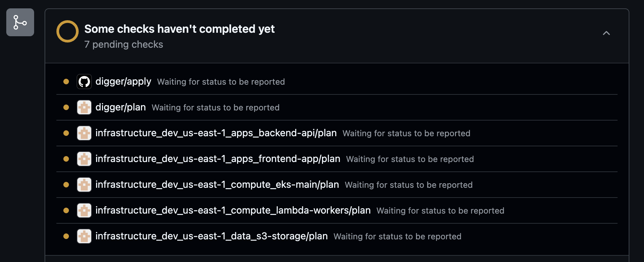Viewport: 644px width, 262px height.
Task: Open the lambda-workers plan check entry
Action: coord(233,210)
